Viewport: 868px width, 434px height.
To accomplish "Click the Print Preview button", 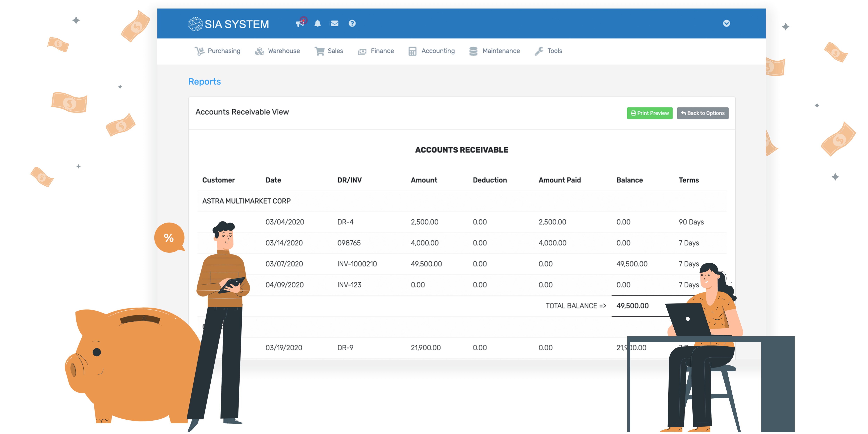I will tap(650, 113).
